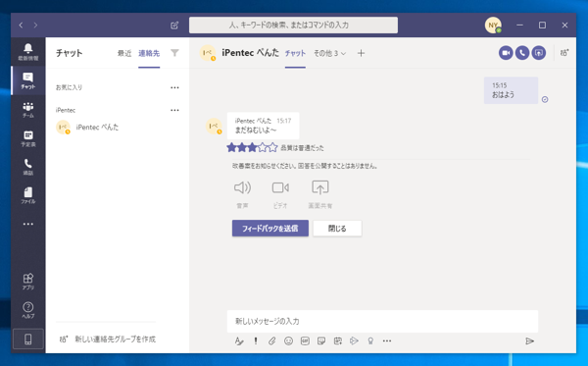The image size is (588, 366).
Task: Switch to the 最近 tab
Action: point(124,53)
